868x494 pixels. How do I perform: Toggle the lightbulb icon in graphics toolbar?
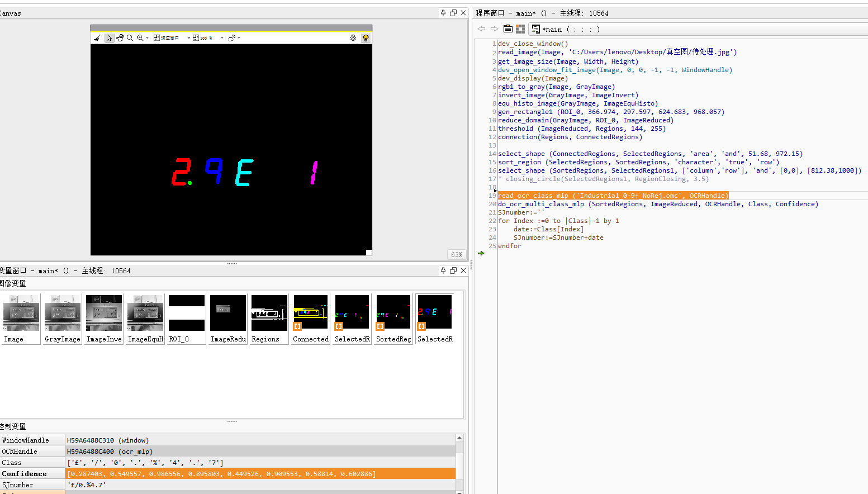click(366, 38)
